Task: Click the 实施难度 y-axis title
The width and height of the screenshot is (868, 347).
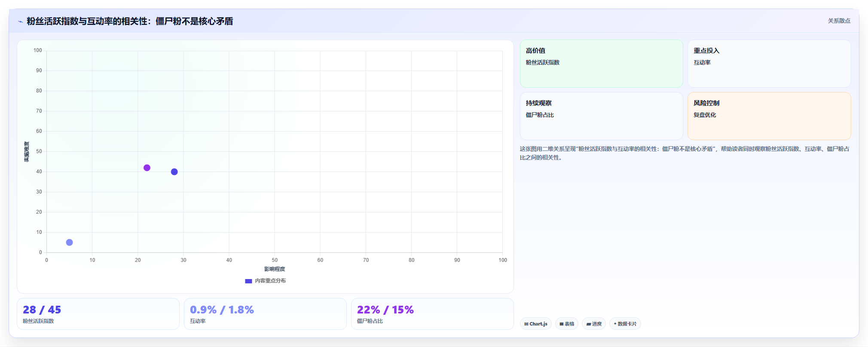Action: (x=27, y=152)
